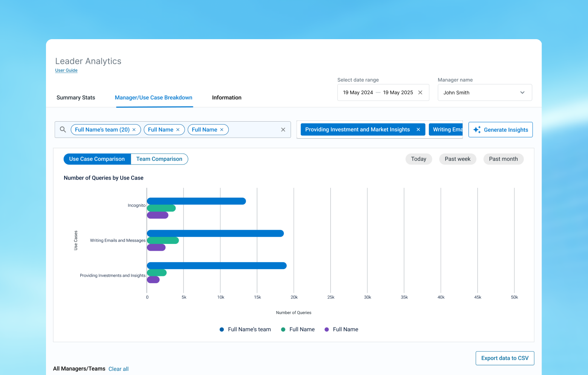
Task: Click the search magnifier icon
Action: [63, 130]
